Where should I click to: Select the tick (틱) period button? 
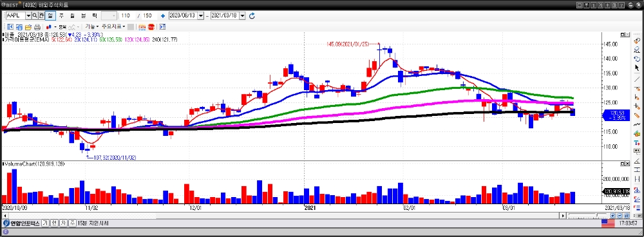(95, 15)
